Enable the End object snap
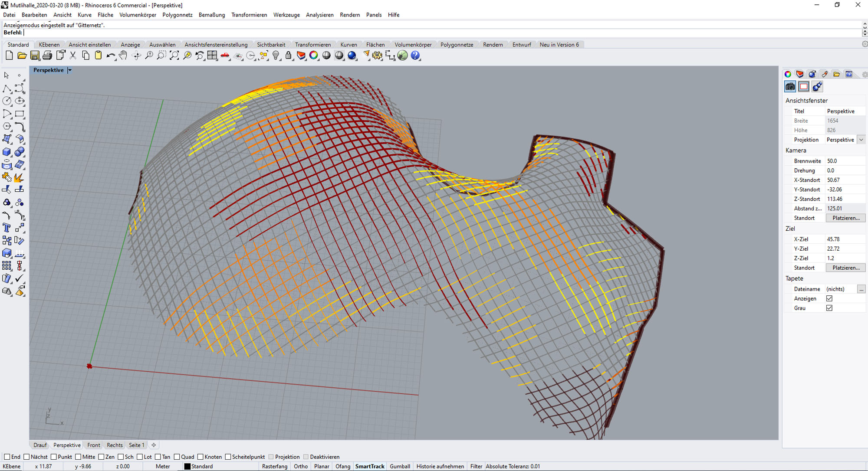The width and height of the screenshot is (868, 471). pyautogui.click(x=7, y=457)
